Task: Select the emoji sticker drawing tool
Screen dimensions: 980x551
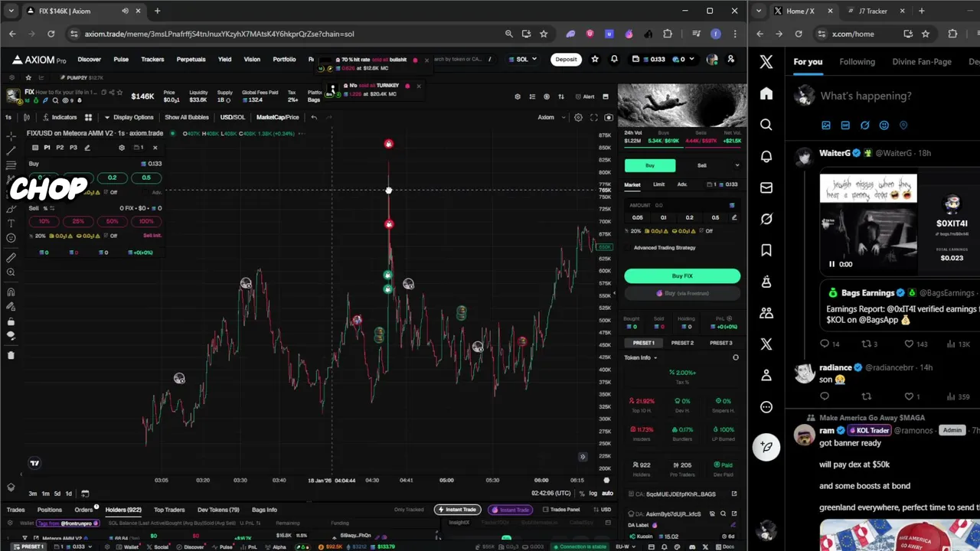Action: (11, 238)
